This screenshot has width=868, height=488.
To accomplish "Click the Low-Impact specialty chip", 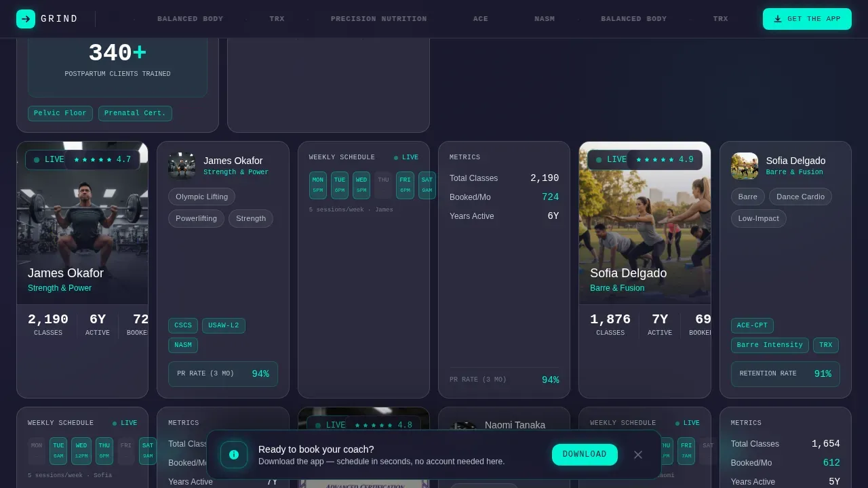I will pyautogui.click(x=759, y=218).
